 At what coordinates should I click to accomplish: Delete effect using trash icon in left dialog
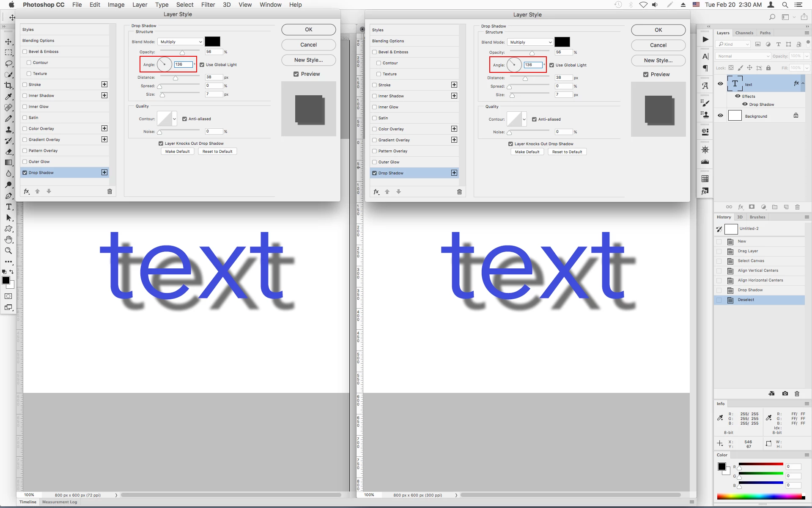110,191
